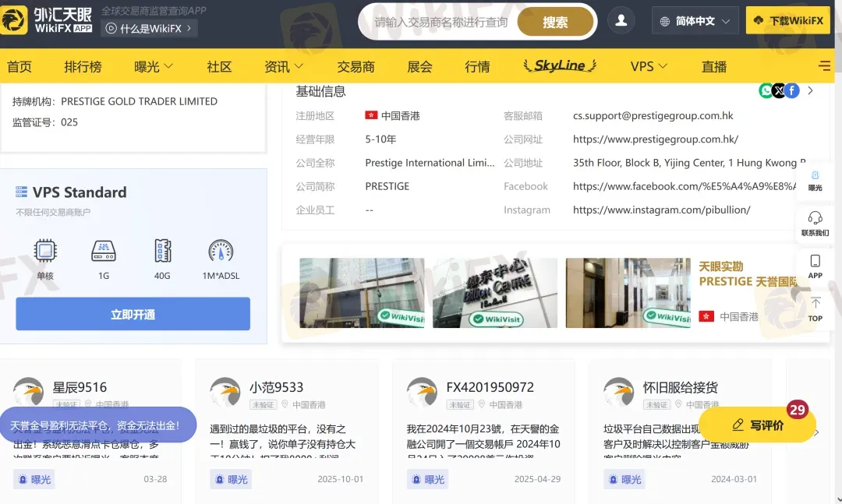Focus the broker name search field
Image resolution: width=842 pixels, height=504 pixels.
click(x=441, y=22)
